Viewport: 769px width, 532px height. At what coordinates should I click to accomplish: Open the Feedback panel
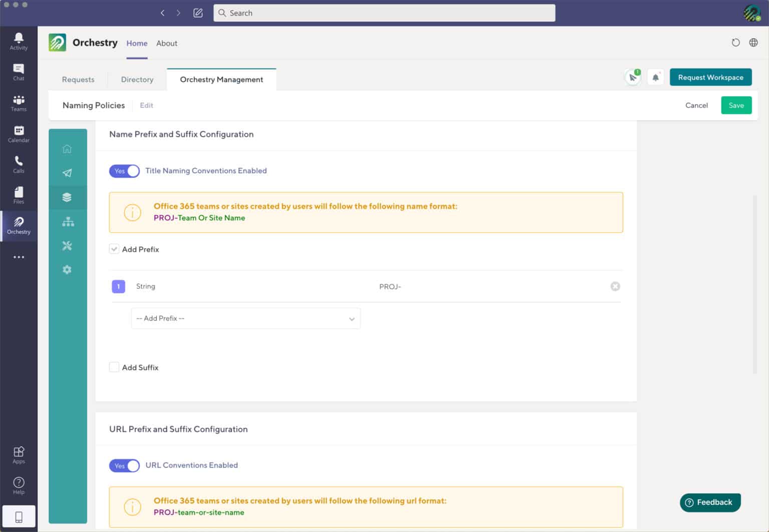710,502
